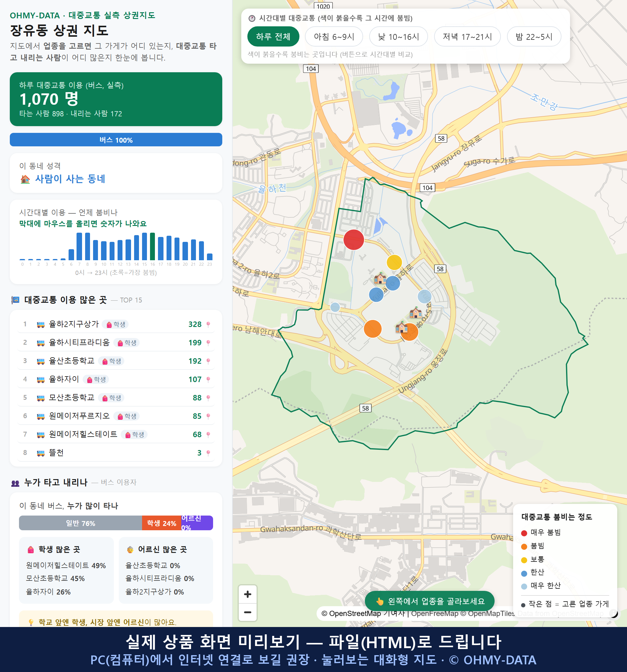
Task: Switch to 낮 10~16시 time filter
Action: click(x=399, y=36)
